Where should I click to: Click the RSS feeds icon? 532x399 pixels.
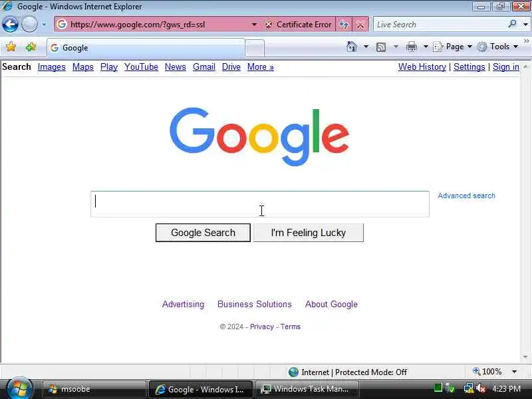point(381,47)
